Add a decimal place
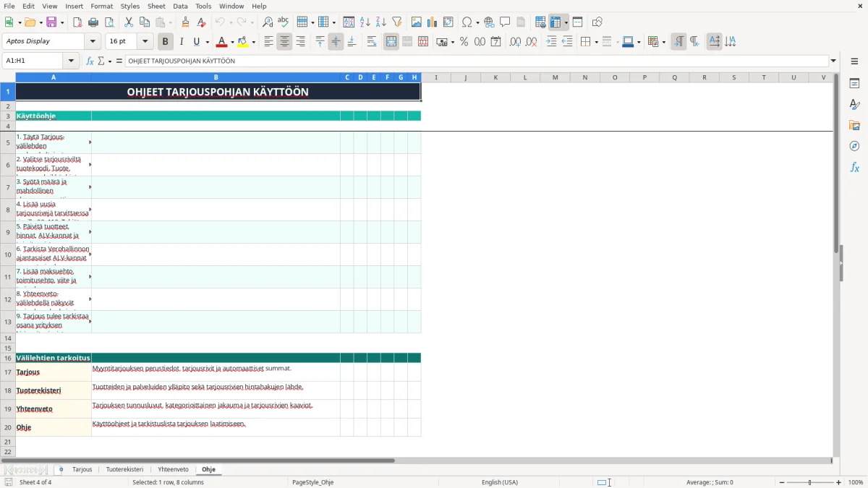Screen dimensions: 868x488 click(515, 42)
